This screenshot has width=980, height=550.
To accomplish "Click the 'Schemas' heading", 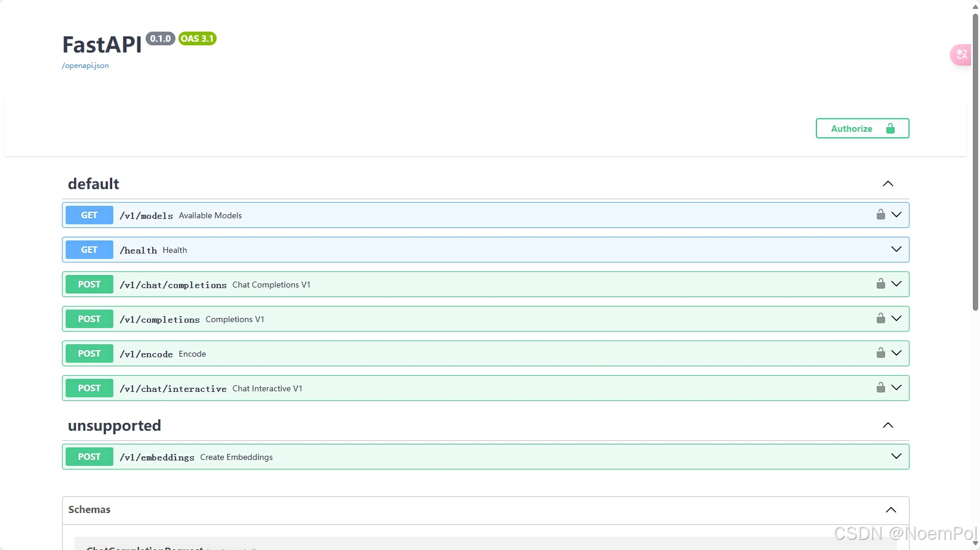I will [x=90, y=509].
